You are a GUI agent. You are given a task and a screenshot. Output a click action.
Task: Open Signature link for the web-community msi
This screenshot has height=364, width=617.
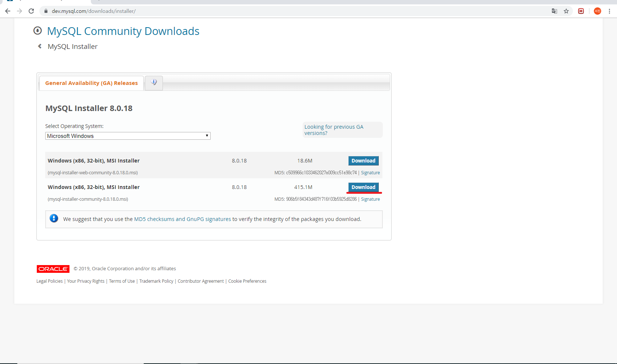(x=370, y=173)
